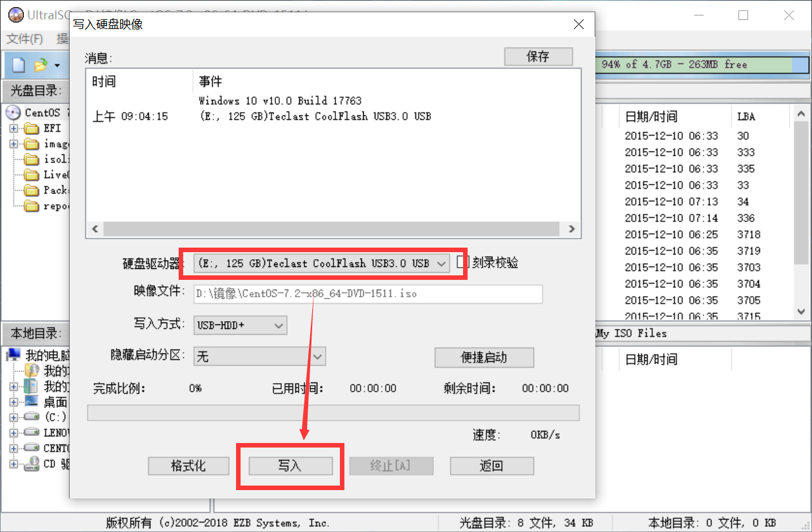Select the LiveOS folder icon
Image resolution: width=812 pixels, height=532 pixels.
coord(32,175)
